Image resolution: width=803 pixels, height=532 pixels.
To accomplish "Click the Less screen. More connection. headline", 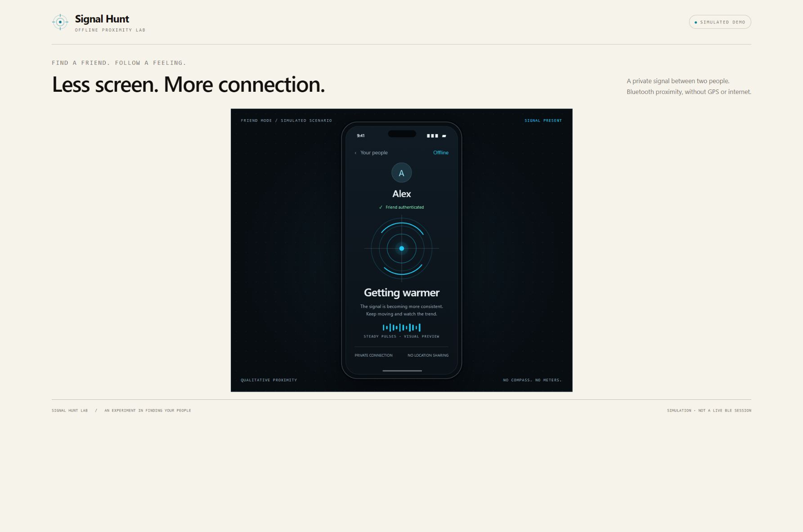I will coord(188,85).
